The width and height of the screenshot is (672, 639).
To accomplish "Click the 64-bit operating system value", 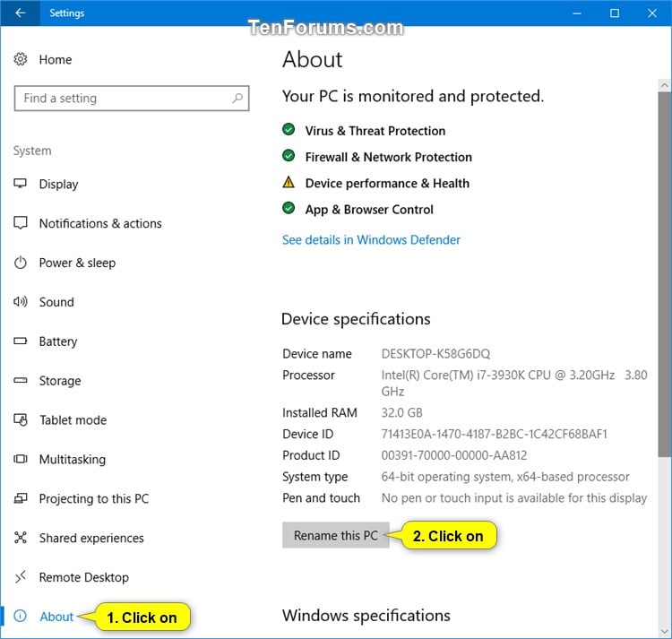I will tap(505, 477).
